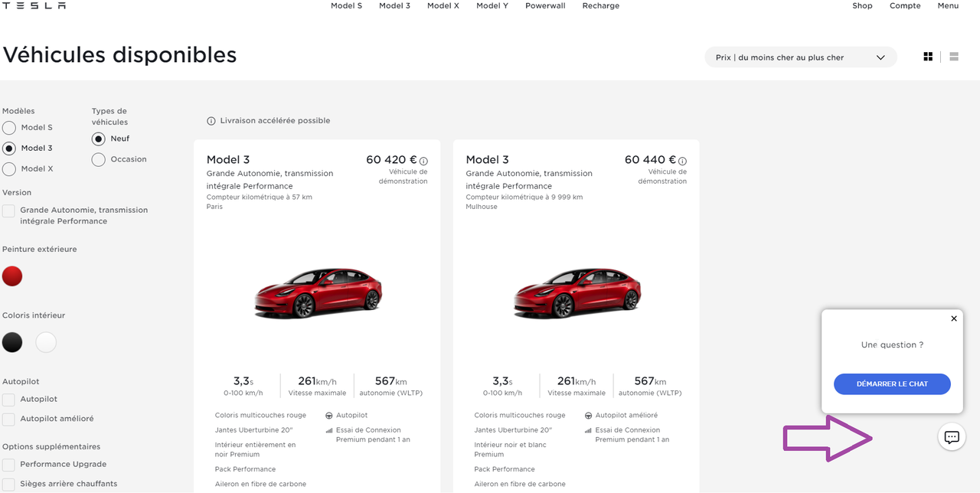Click DÉMARRER LE CHAT button

click(892, 384)
